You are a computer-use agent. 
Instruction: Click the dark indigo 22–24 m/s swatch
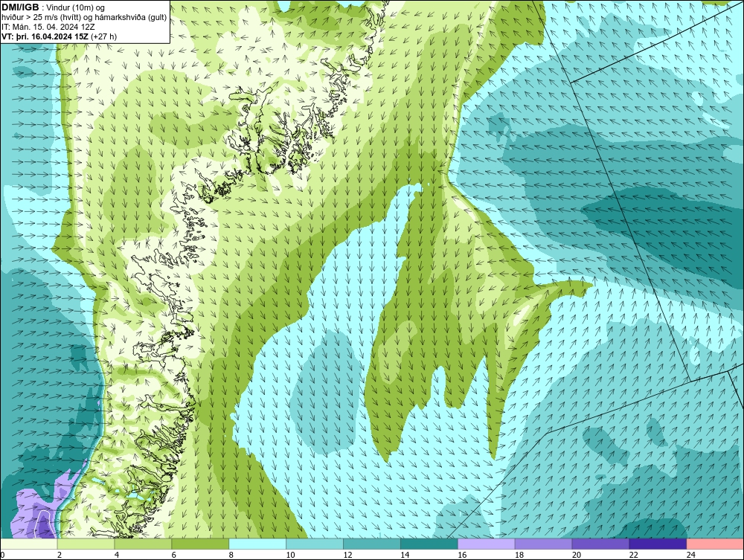(x=658, y=544)
